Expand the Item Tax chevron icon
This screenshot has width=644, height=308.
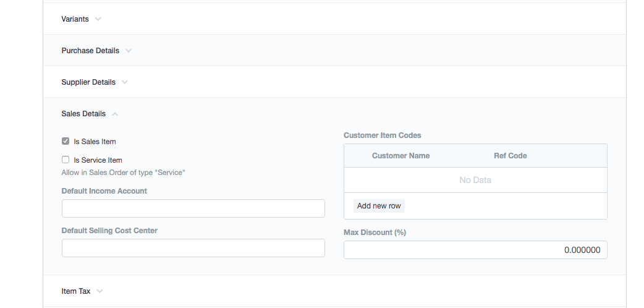click(x=100, y=291)
